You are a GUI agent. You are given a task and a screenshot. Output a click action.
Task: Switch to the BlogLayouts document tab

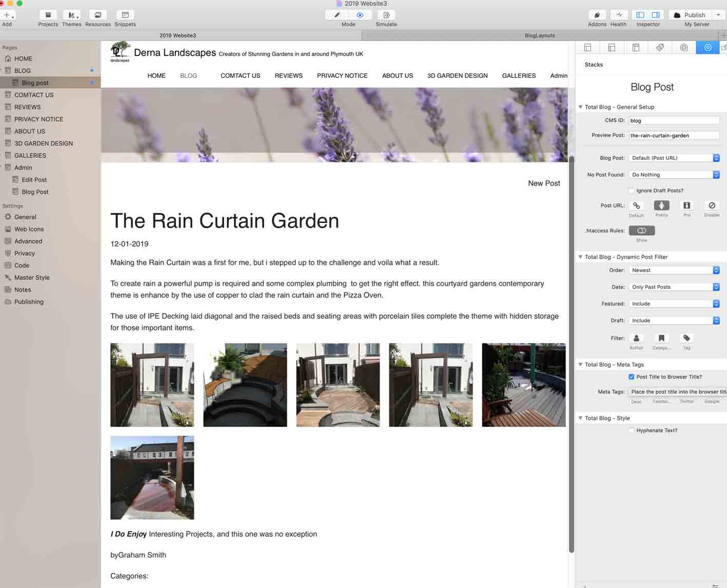pyautogui.click(x=540, y=35)
